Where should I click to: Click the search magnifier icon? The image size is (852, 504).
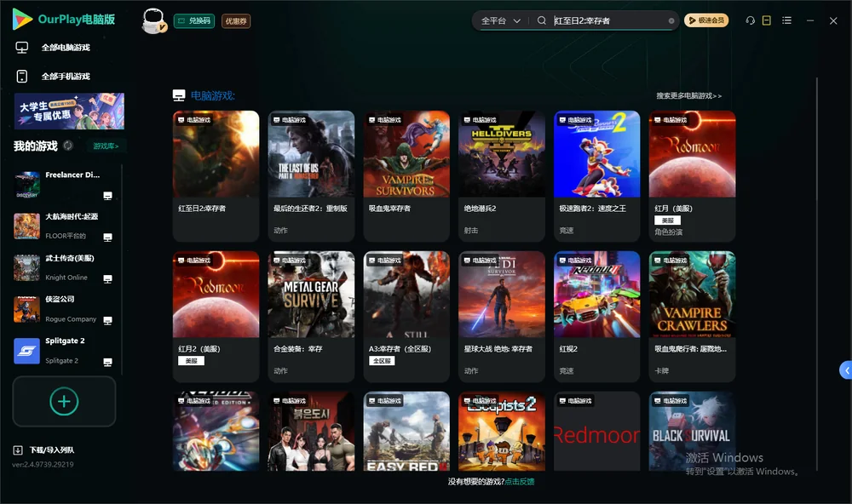tap(541, 20)
